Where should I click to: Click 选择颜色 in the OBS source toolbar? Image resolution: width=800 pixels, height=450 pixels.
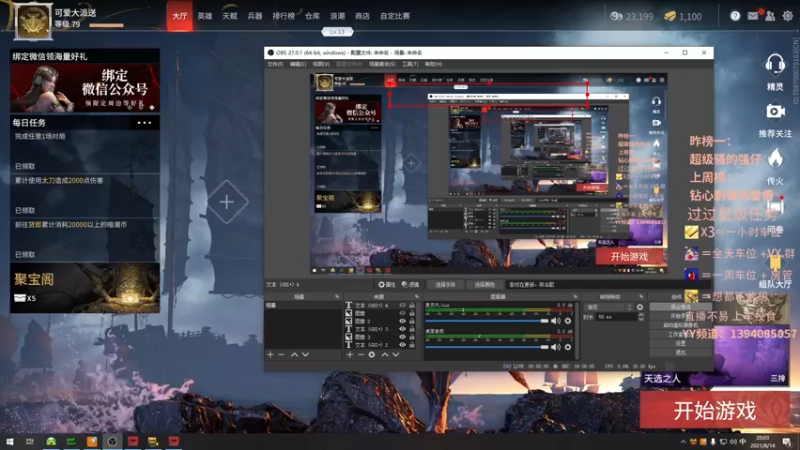point(485,285)
